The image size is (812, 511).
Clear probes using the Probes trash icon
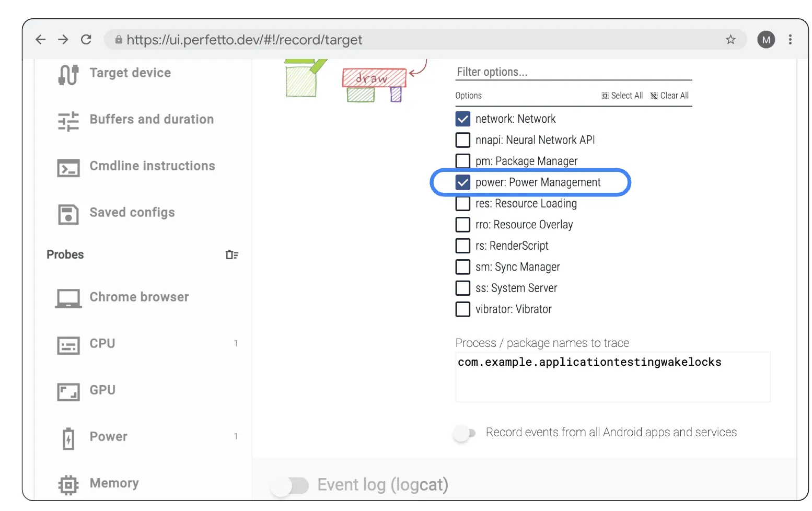pos(231,254)
